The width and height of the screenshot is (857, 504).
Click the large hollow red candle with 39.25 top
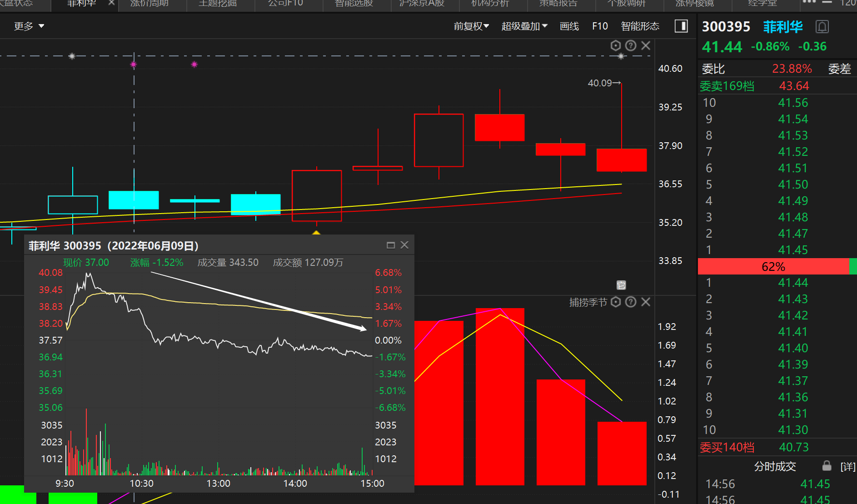click(x=439, y=140)
